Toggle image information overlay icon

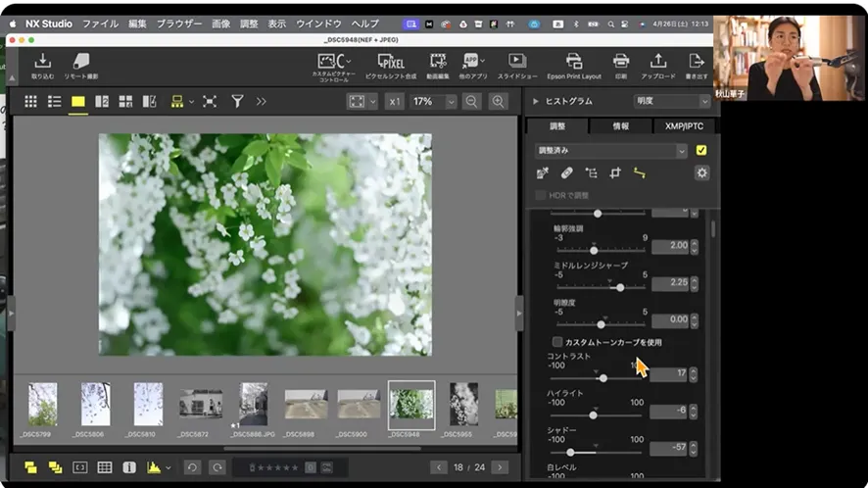click(129, 467)
